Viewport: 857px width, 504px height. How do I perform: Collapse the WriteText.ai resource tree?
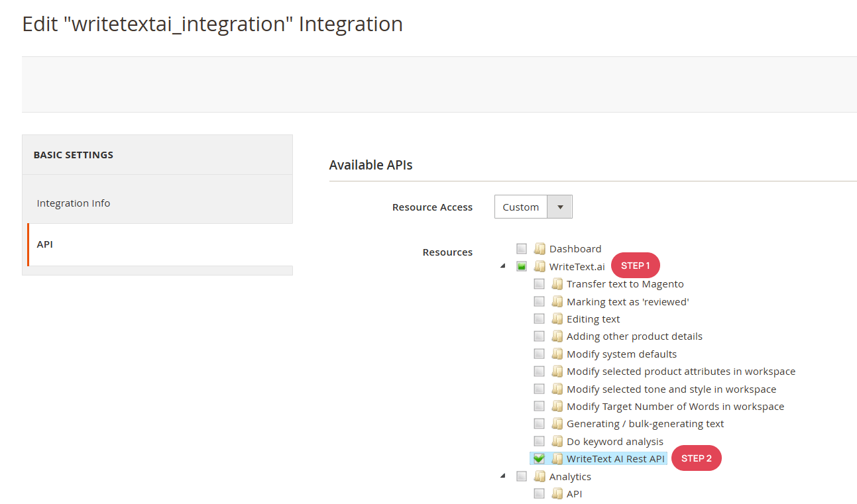point(502,266)
